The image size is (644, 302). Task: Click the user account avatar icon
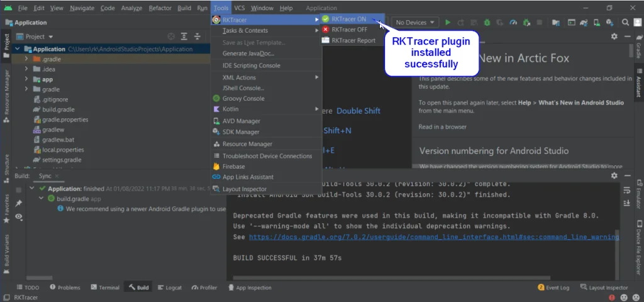(x=636, y=23)
